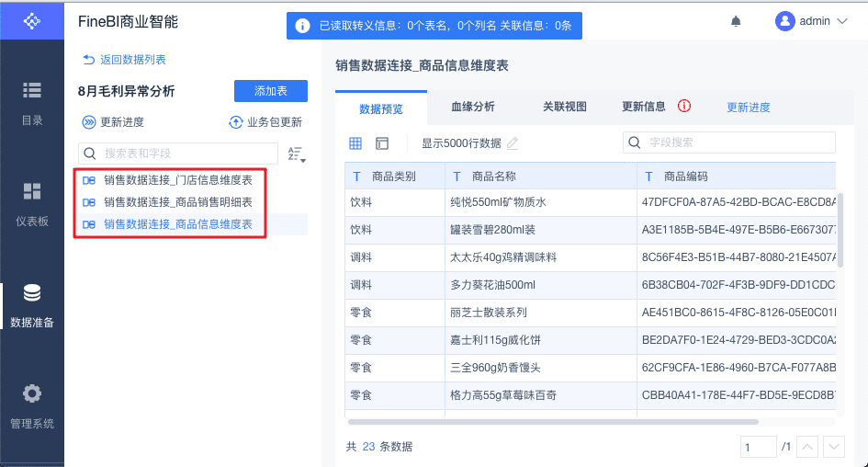Go to the next page arrow
Image resolution: width=868 pixels, height=467 pixels.
(834, 447)
